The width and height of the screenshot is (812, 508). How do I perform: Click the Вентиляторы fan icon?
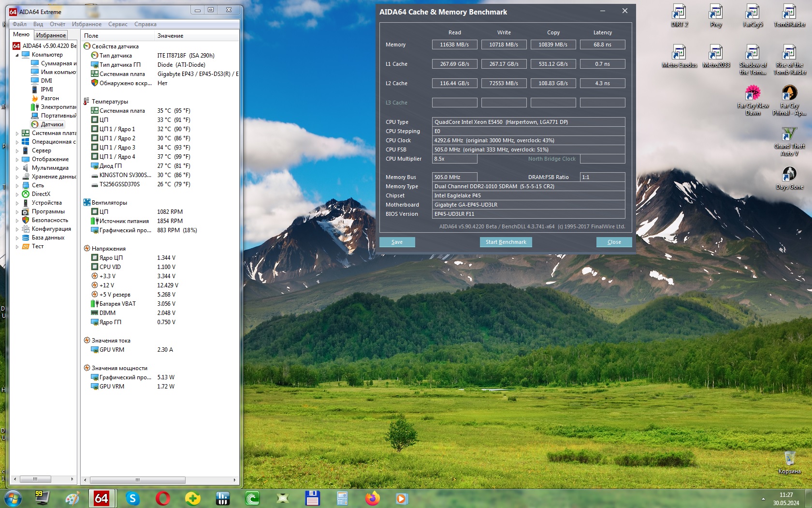pyautogui.click(x=87, y=203)
